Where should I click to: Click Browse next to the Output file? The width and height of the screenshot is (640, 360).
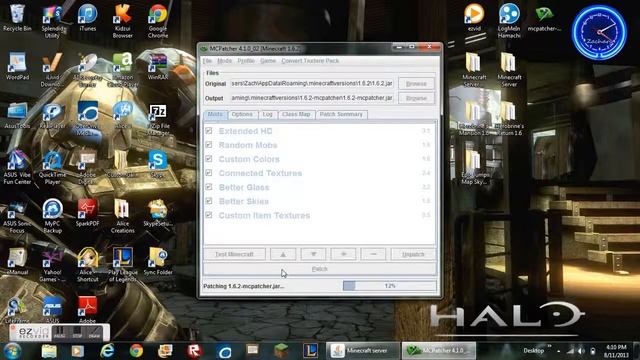pyautogui.click(x=416, y=98)
